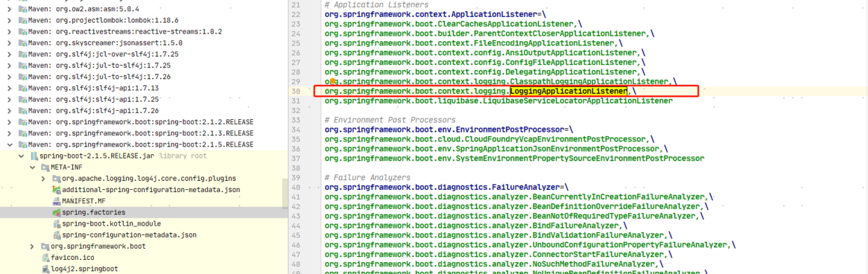Collapse the META-INF folder
This screenshot has height=274, width=868.
tap(32, 167)
